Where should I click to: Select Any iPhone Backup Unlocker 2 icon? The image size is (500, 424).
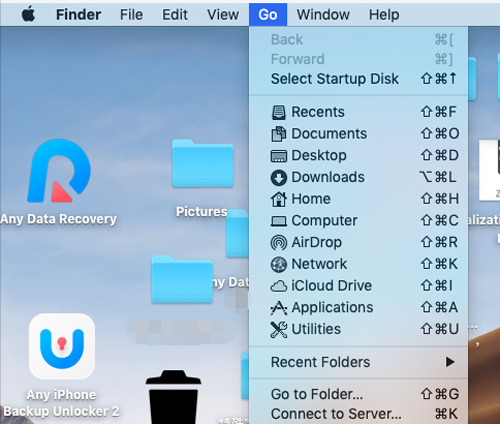pyautogui.click(x=62, y=347)
